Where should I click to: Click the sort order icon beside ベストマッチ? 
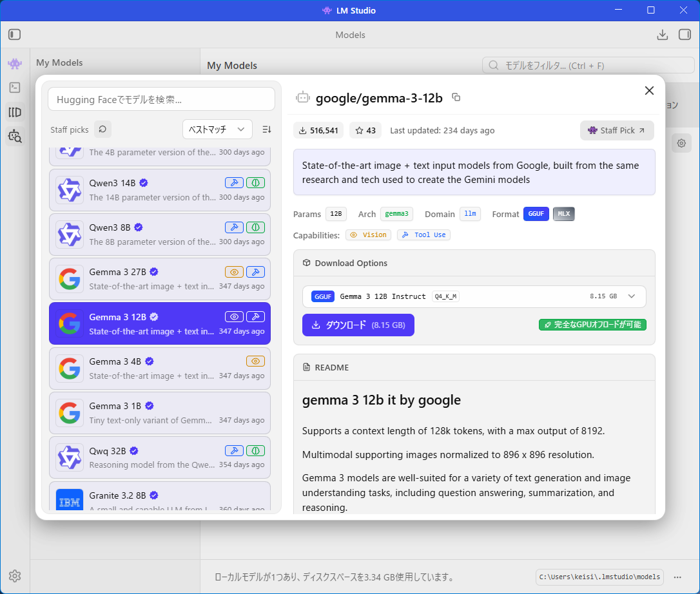(x=267, y=129)
